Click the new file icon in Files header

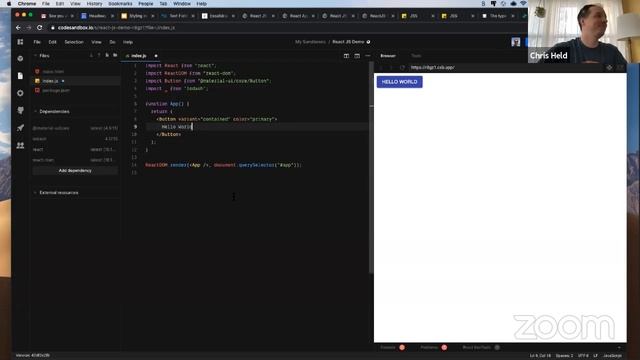click(107, 56)
